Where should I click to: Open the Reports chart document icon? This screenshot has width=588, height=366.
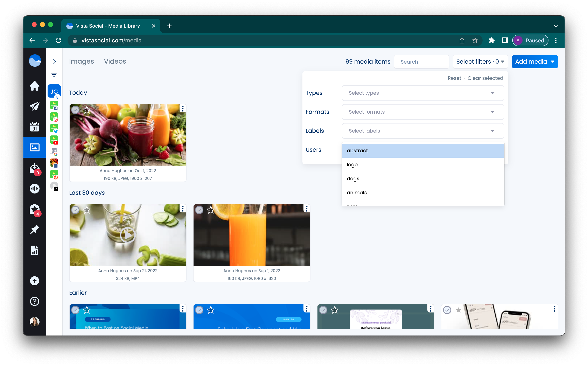[35, 250]
